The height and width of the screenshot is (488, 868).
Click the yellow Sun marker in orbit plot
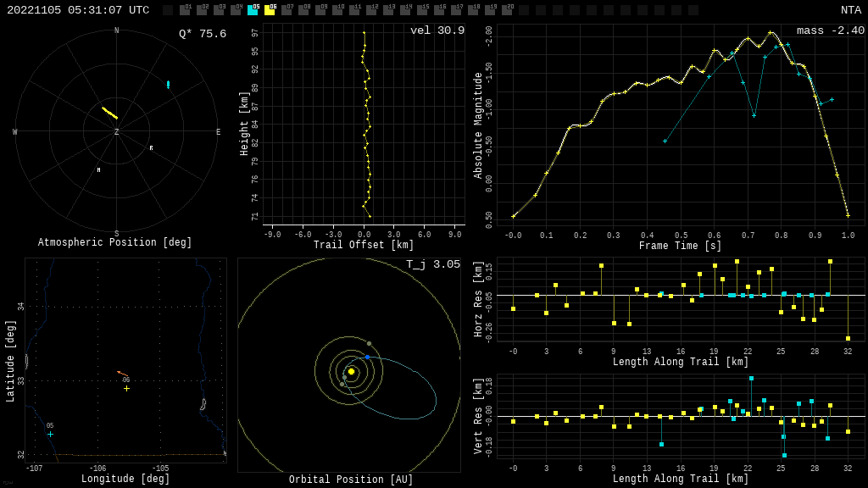[351, 371]
